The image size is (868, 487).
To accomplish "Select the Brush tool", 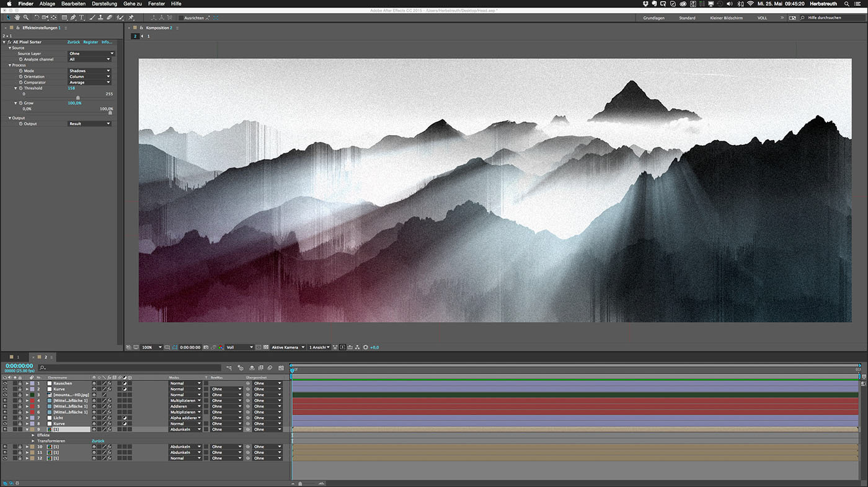I will tap(92, 18).
